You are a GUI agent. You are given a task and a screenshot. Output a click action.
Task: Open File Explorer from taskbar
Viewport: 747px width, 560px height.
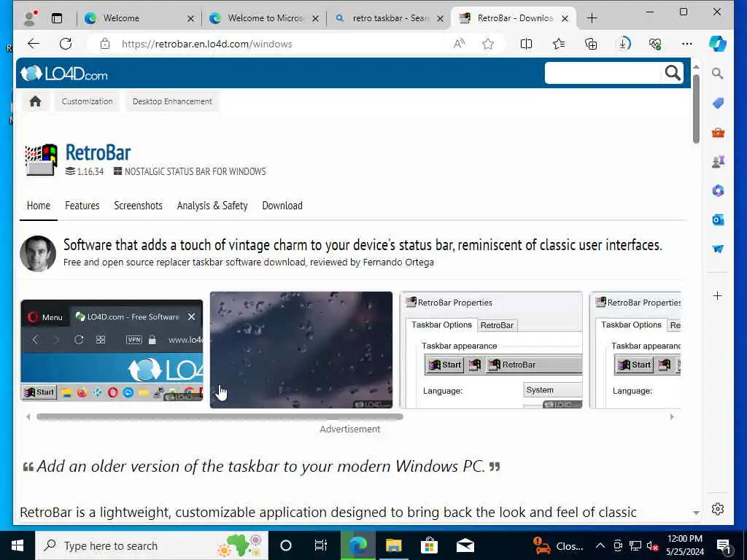coord(393,545)
